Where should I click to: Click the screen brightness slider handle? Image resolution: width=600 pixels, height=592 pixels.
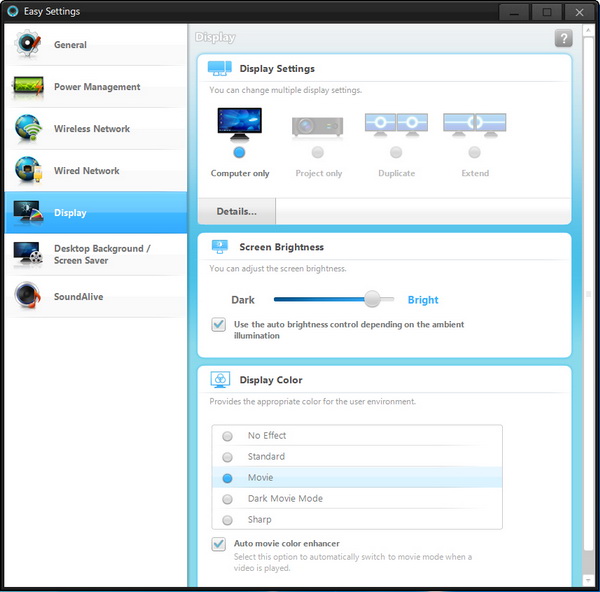373,299
